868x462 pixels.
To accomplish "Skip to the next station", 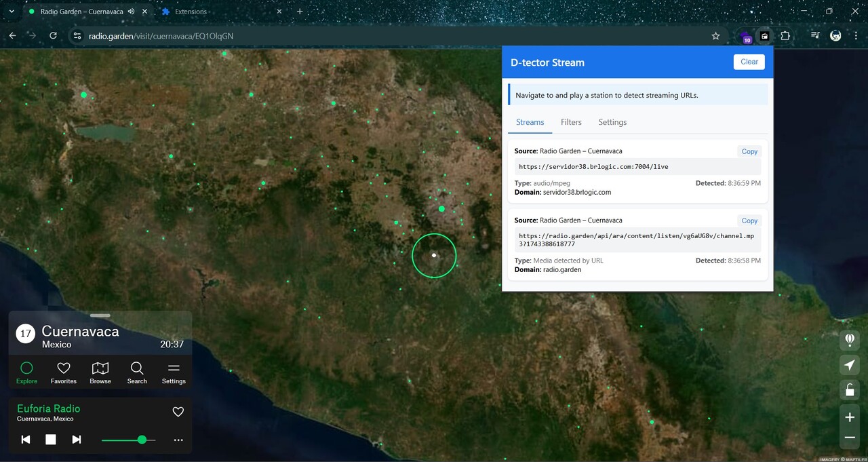I will tap(77, 440).
